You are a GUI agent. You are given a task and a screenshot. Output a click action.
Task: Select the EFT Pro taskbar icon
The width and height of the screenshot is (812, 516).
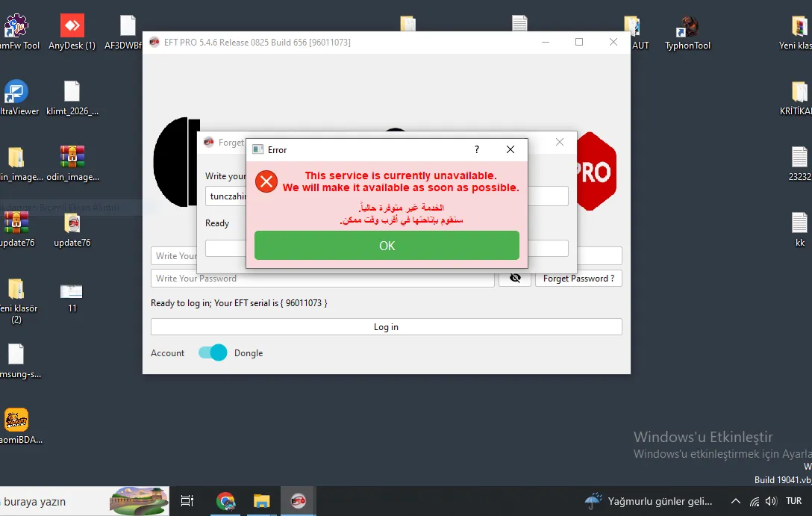[x=299, y=501]
